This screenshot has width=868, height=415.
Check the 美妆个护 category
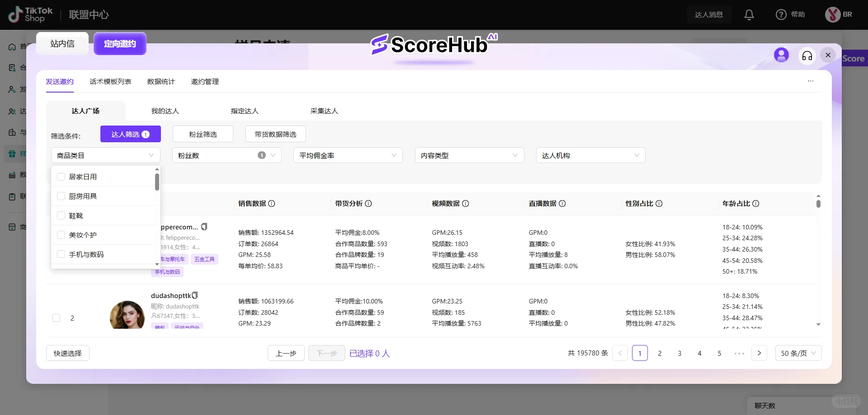tap(61, 235)
